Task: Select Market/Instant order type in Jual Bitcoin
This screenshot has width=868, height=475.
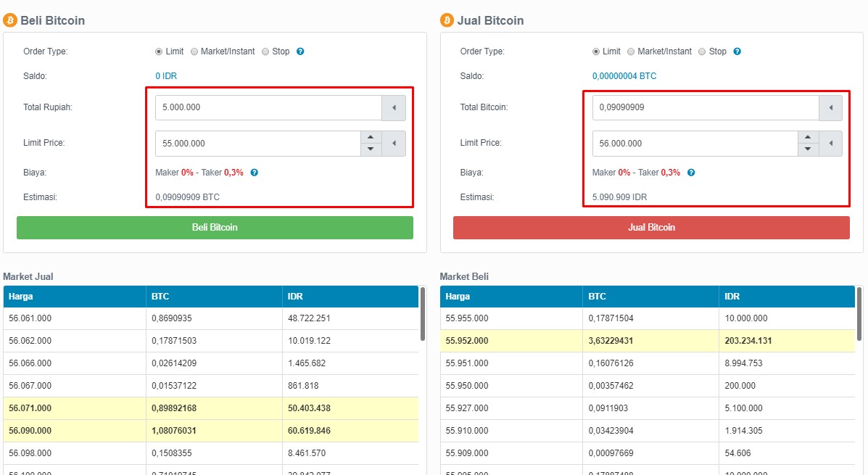Action: click(x=631, y=51)
